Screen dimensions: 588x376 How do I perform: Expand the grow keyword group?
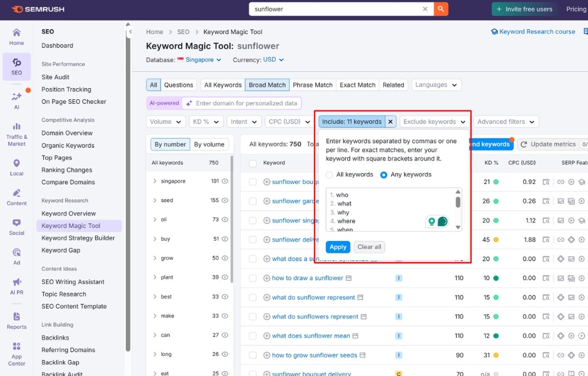[155, 258]
